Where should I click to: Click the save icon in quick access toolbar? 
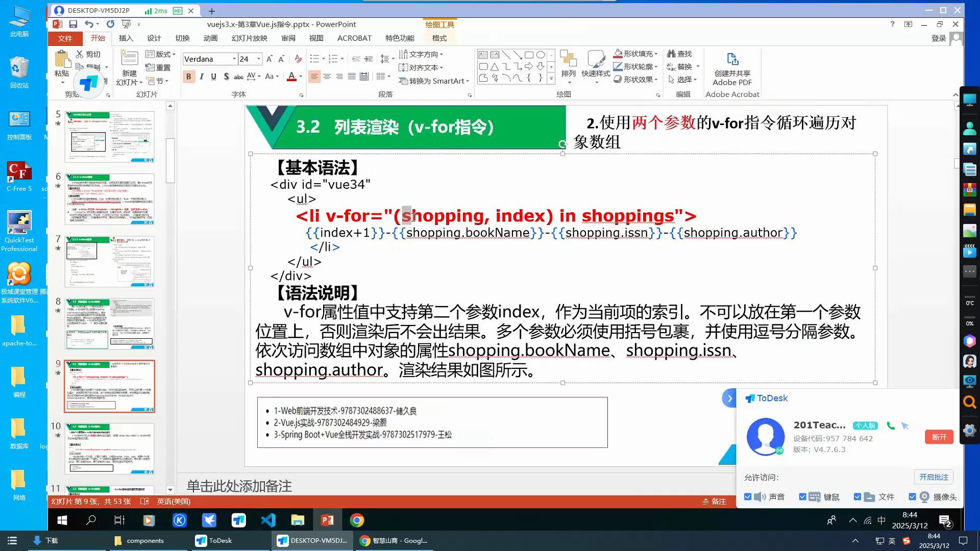click(x=73, y=24)
